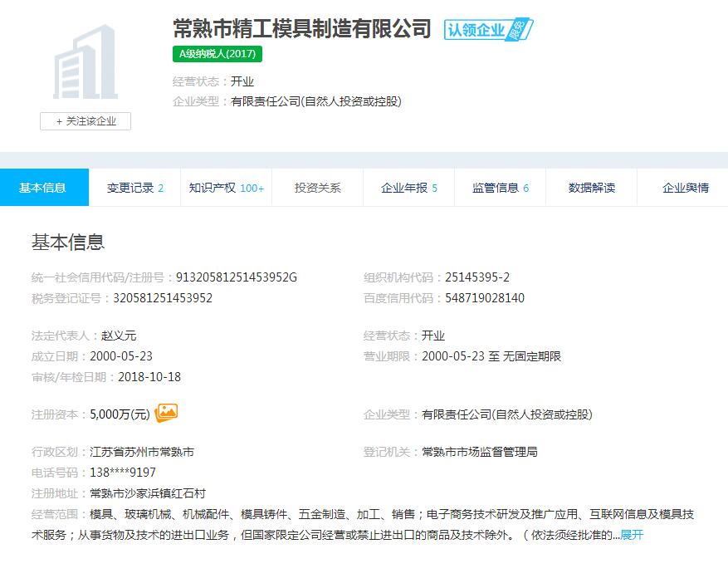
Task: Click the 认领企业 claim badge
Action: [x=488, y=30]
